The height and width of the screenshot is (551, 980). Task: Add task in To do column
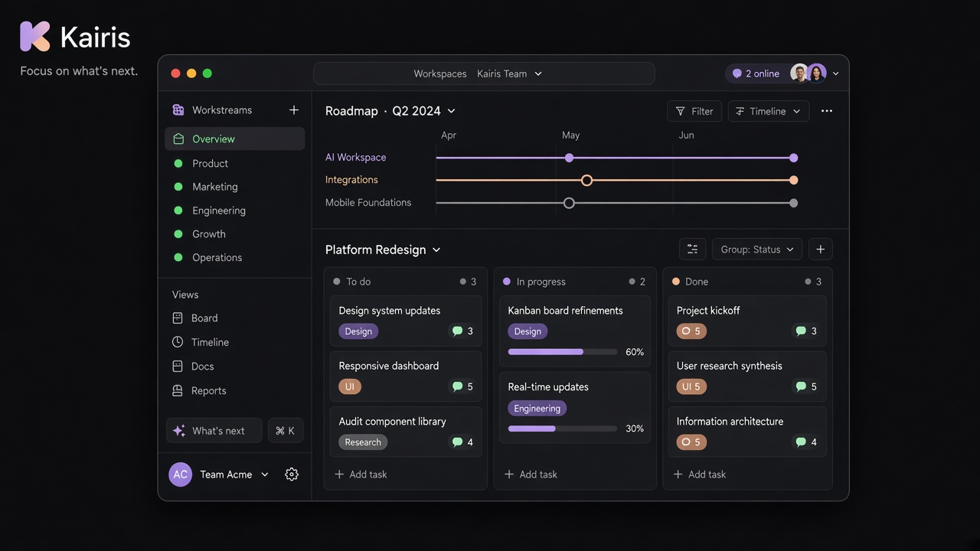click(x=361, y=474)
